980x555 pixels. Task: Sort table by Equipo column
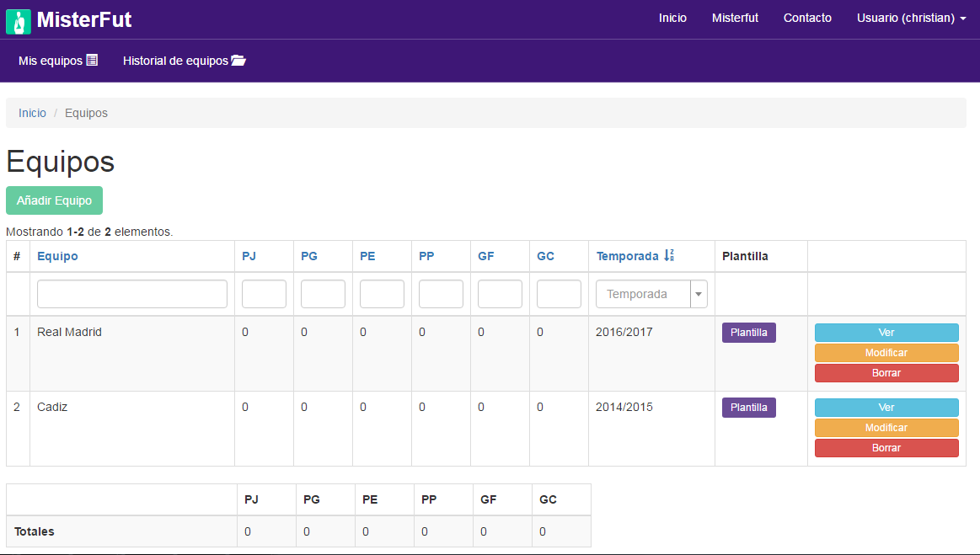pyautogui.click(x=57, y=256)
